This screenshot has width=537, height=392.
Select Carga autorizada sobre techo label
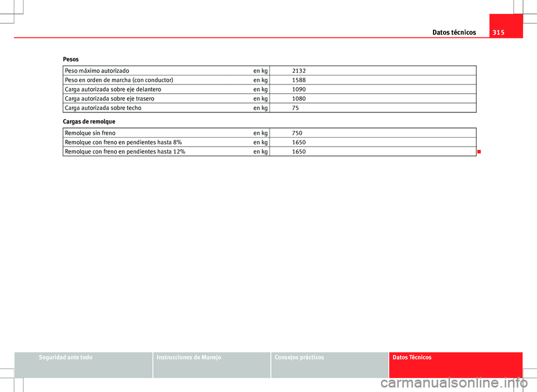click(x=103, y=108)
